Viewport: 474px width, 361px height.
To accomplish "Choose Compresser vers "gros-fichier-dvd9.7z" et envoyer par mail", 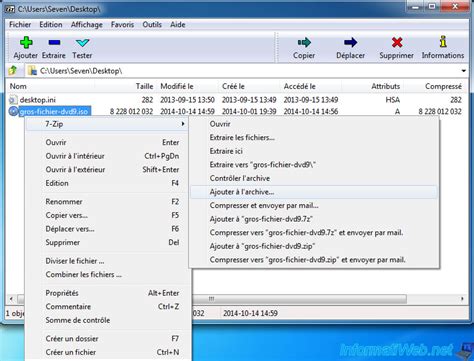I will (x=313, y=233).
